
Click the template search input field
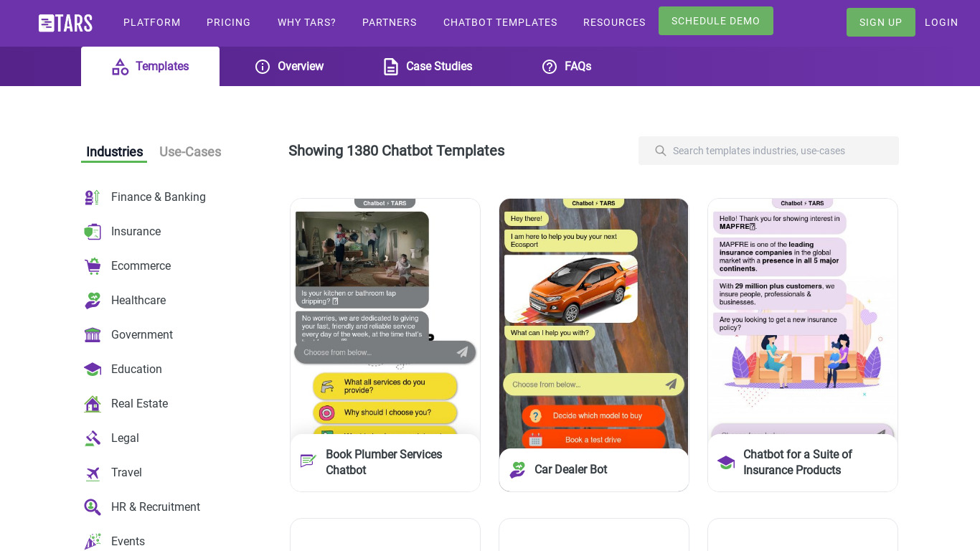(768, 151)
